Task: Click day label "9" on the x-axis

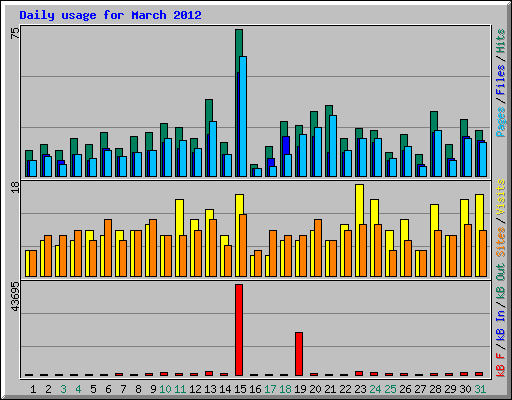Action: click(x=153, y=389)
